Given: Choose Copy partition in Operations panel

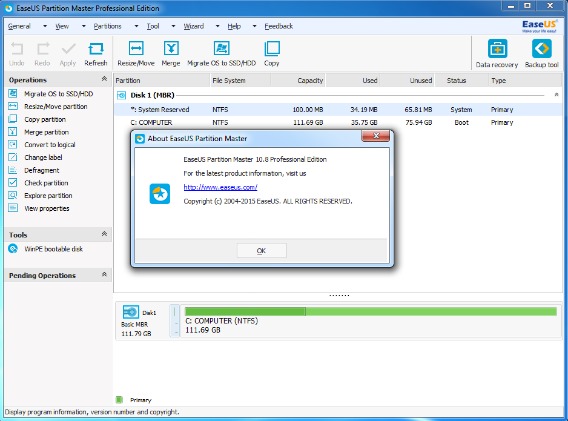Looking at the screenshot, I should 37,119.
